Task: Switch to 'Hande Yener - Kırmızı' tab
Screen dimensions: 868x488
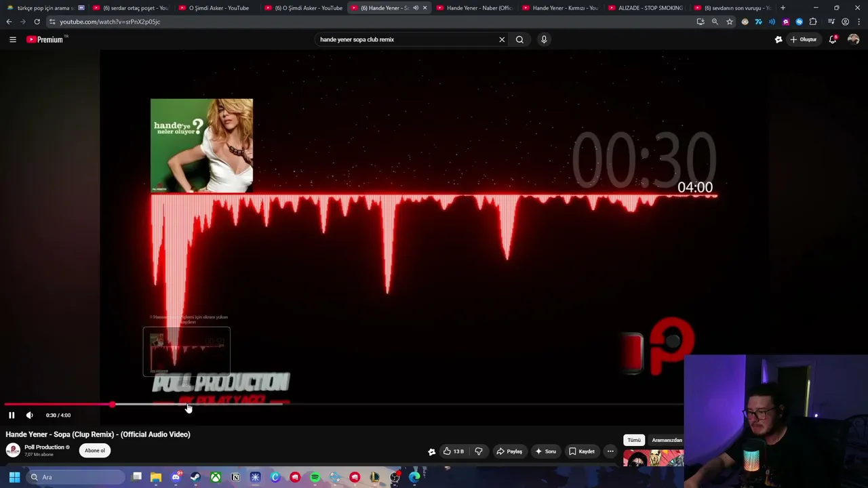Action: pos(561,8)
